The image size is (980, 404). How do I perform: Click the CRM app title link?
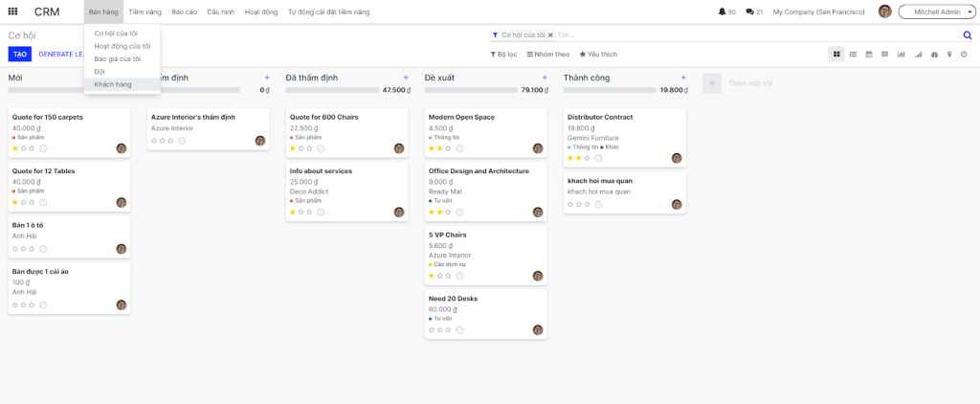click(x=47, y=11)
